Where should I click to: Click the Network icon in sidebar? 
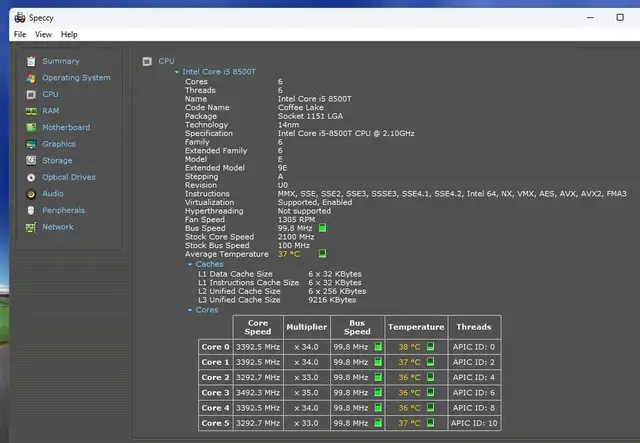tap(31, 227)
